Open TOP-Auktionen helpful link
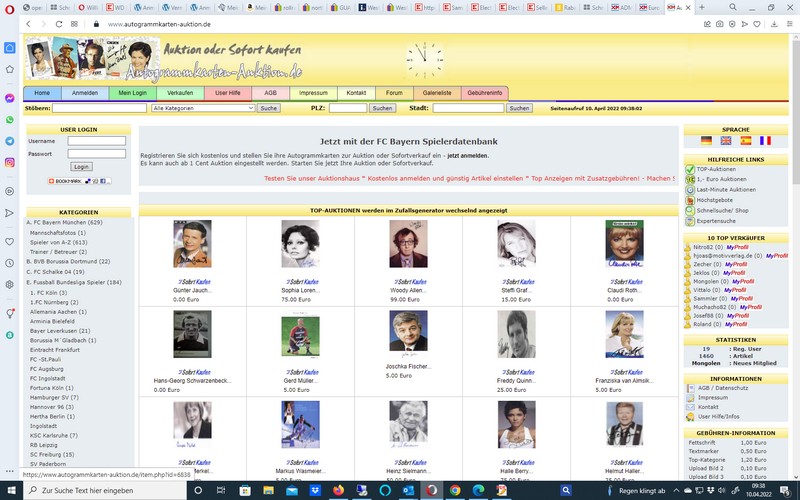 point(716,169)
